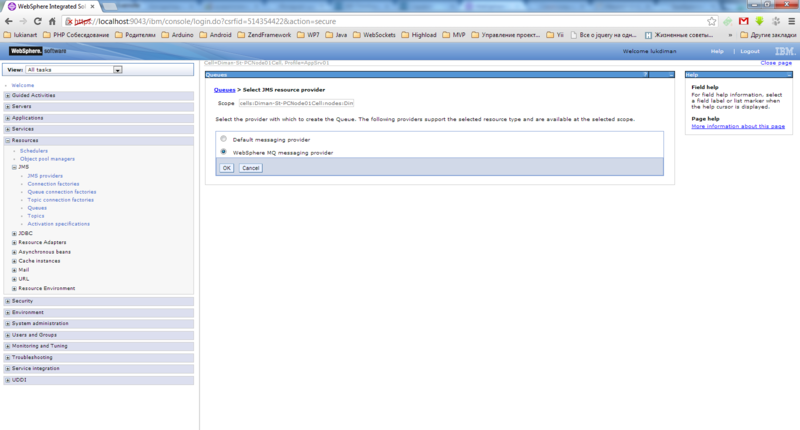Viewport: 800px width, 430px height.
Task: Open the Android bookmarks folder
Action: pyautogui.click(x=215, y=35)
